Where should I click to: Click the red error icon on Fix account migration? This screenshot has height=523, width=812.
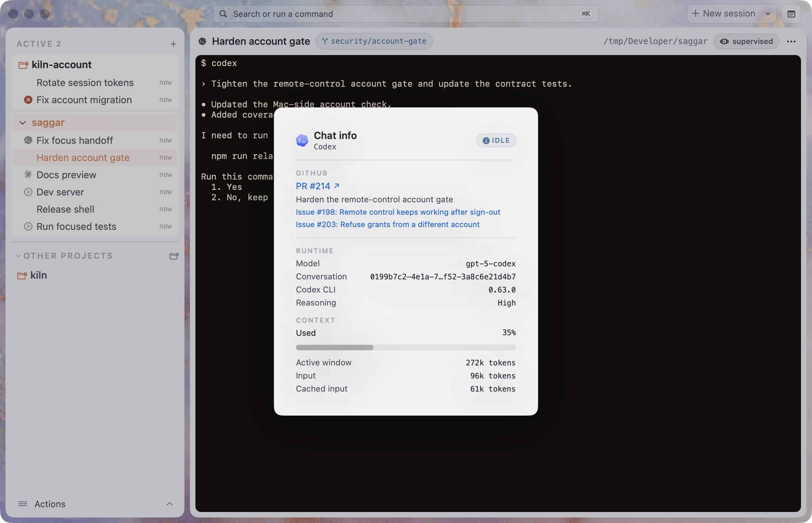(x=28, y=100)
